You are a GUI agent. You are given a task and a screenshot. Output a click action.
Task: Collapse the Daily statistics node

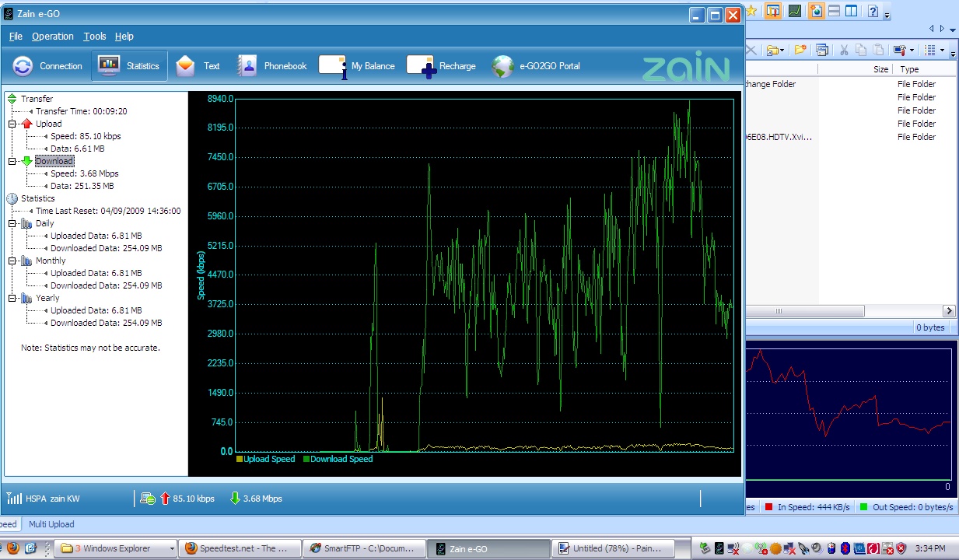click(12, 223)
